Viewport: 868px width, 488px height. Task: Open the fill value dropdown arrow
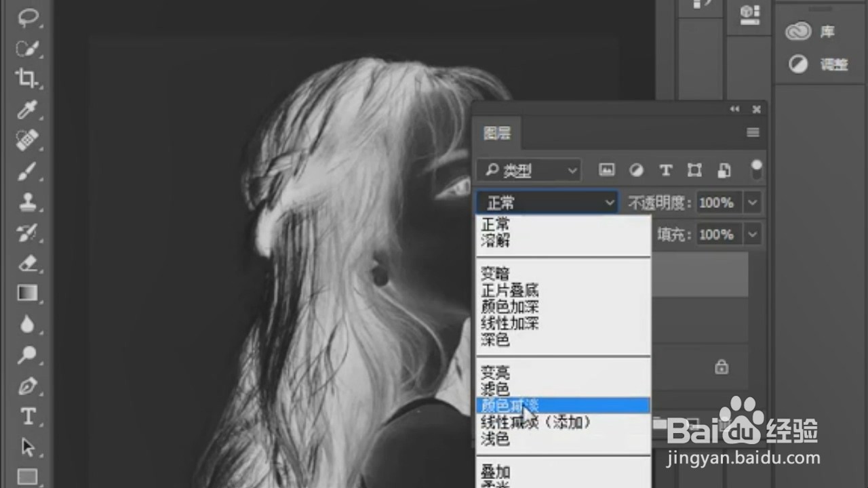pyautogui.click(x=752, y=235)
